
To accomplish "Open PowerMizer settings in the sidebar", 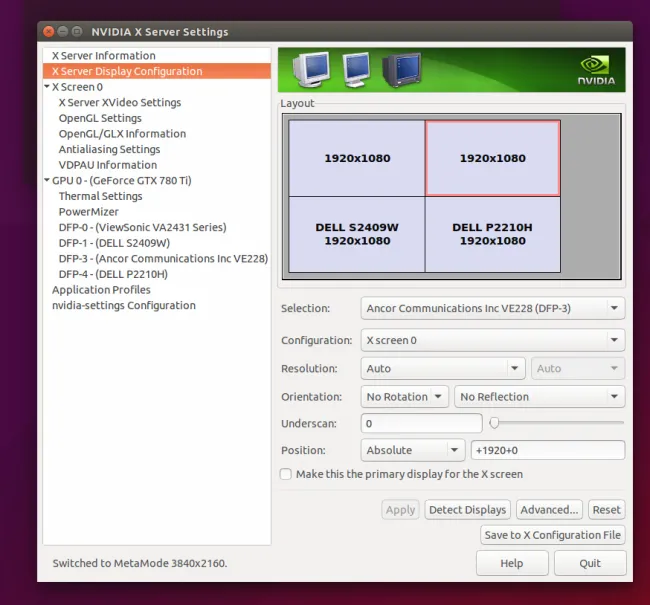I will click(x=89, y=212).
